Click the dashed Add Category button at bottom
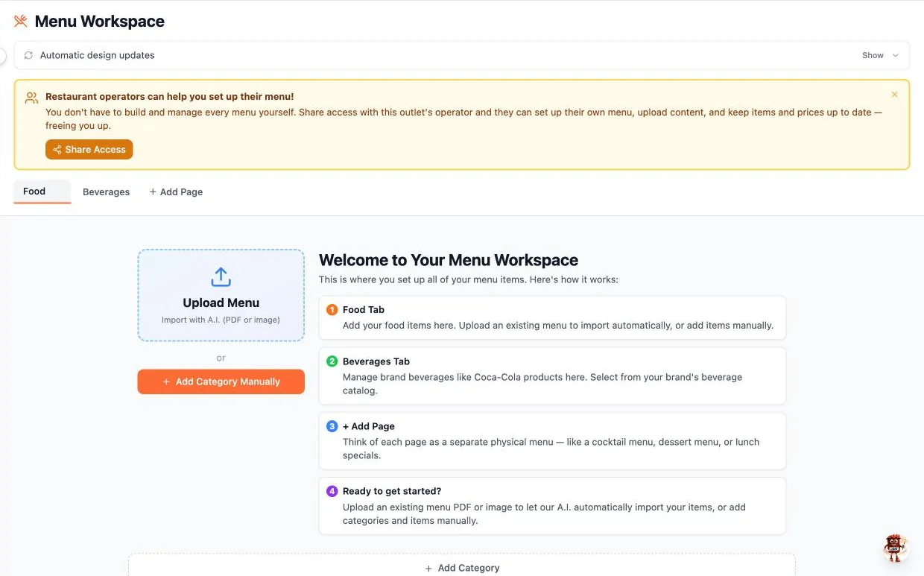The image size is (924, 576). [x=462, y=566]
